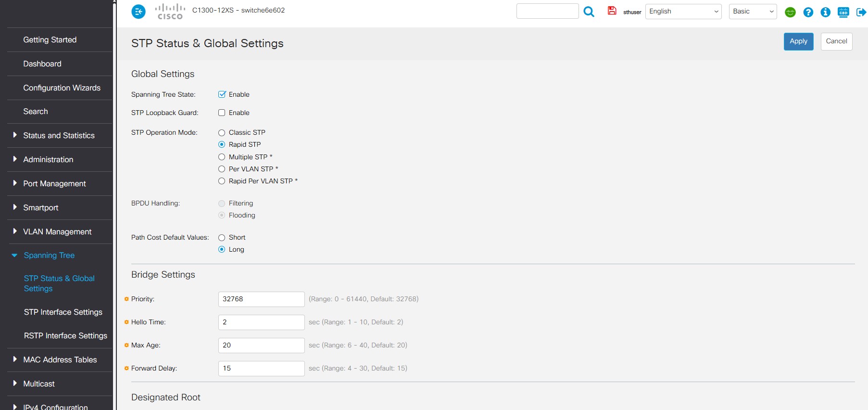This screenshot has height=410, width=868.
Task: Collapse the navigation menu with the blue toggle icon
Action: click(138, 12)
